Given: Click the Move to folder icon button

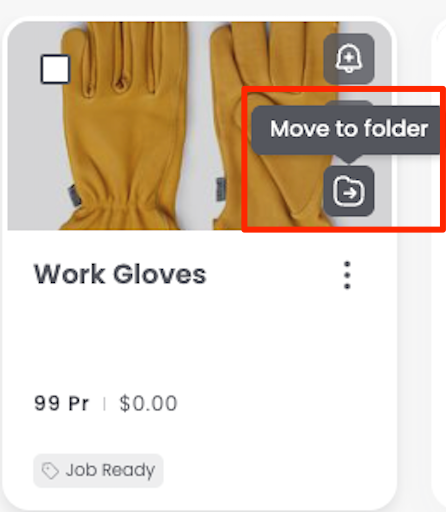Looking at the screenshot, I should (349, 191).
